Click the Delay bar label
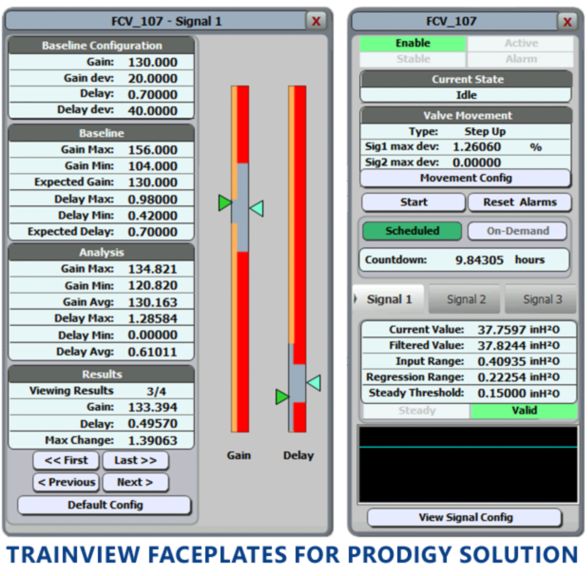The width and height of the screenshot is (588, 576). click(x=298, y=456)
